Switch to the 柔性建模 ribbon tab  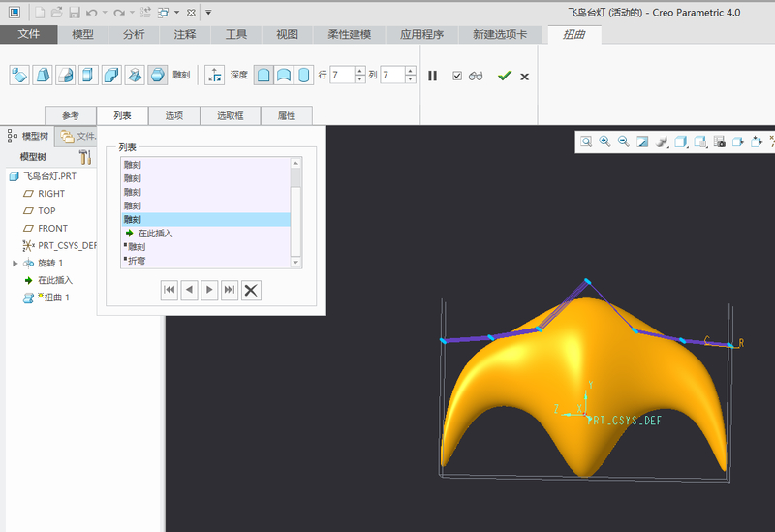click(x=349, y=34)
